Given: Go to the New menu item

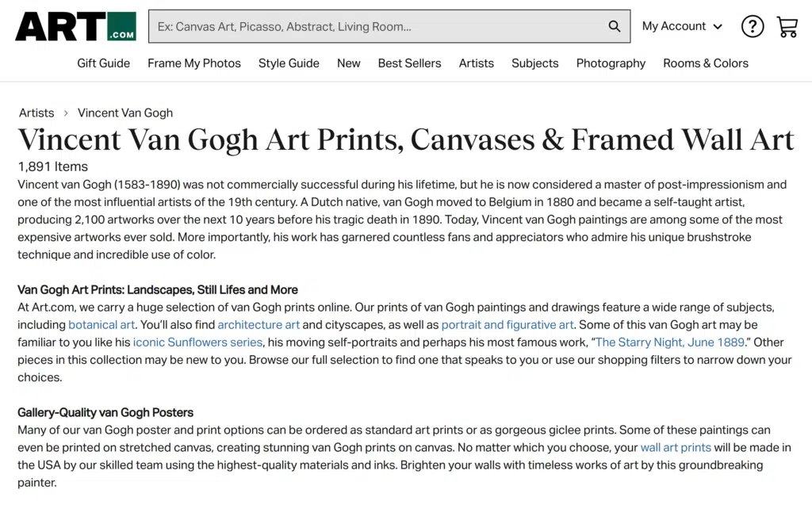Looking at the screenshot, I should coord(348,63).
